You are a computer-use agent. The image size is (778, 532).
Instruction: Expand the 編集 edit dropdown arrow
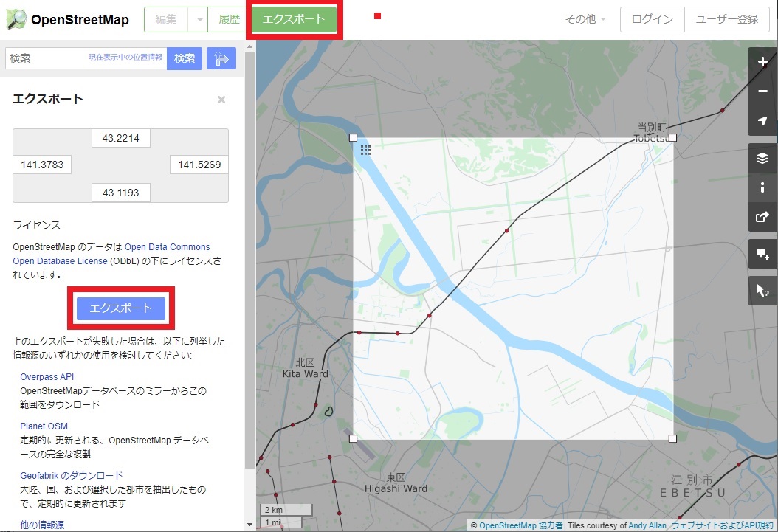point(199,20)
